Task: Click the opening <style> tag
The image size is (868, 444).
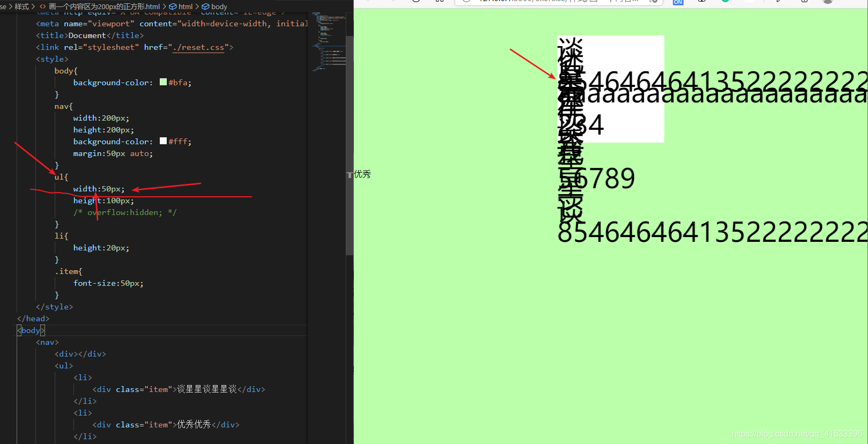Action: click(52, 59)
